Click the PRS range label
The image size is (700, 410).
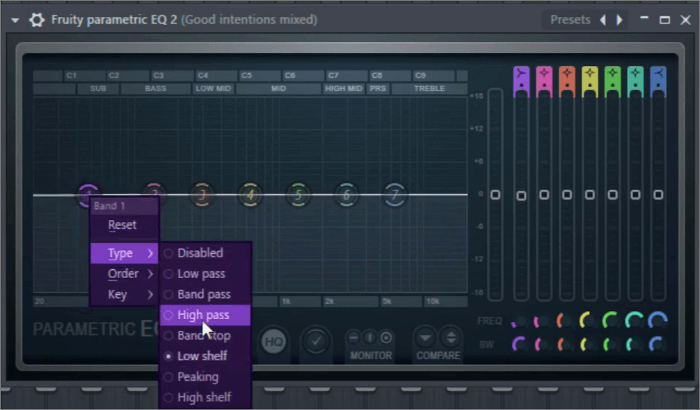tap(378, 88)
